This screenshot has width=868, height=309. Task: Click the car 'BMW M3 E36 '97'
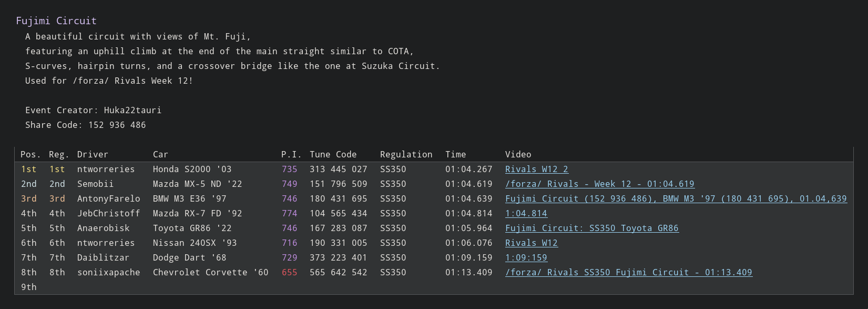[x=190, y=198]
